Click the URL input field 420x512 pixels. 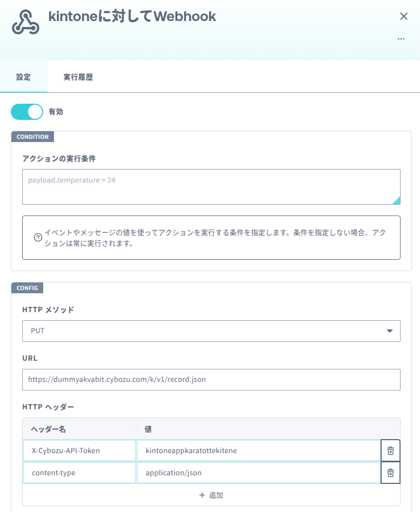[211, 380]
